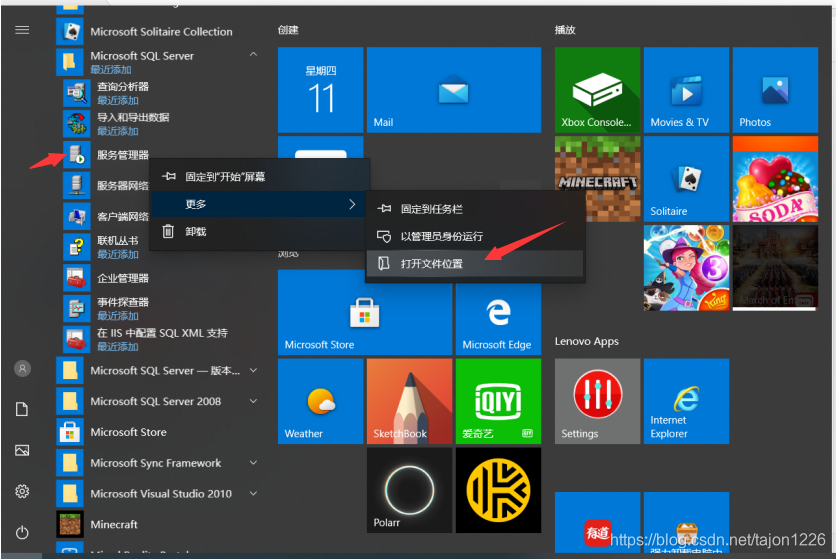Open Weather tile
Viewport: 836px width, 559px height.
click(x=320, y=401)
